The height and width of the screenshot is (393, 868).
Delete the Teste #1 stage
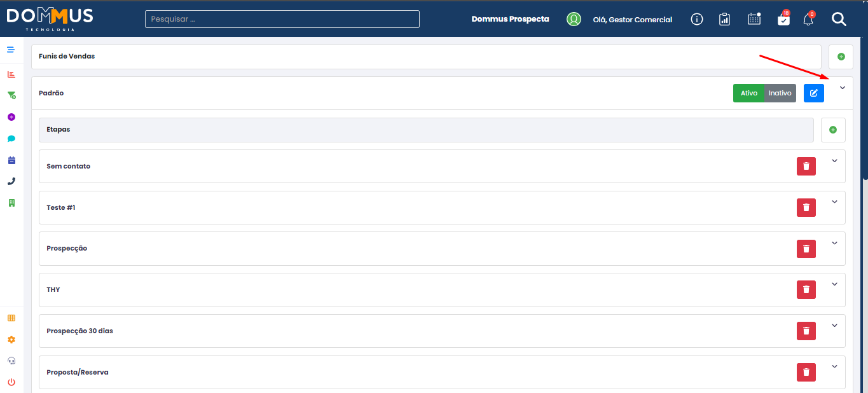[806, 208]
